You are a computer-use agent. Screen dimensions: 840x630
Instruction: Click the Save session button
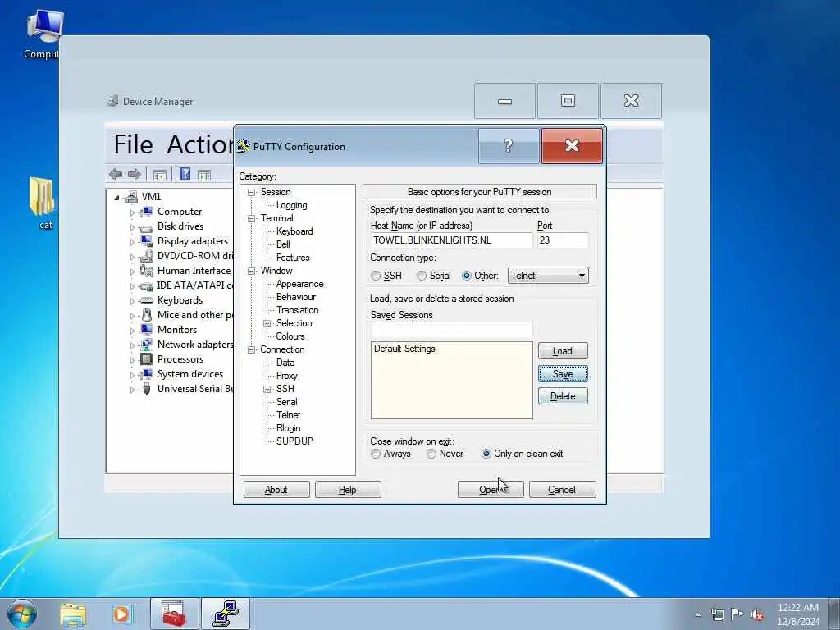tap(563, 374)
